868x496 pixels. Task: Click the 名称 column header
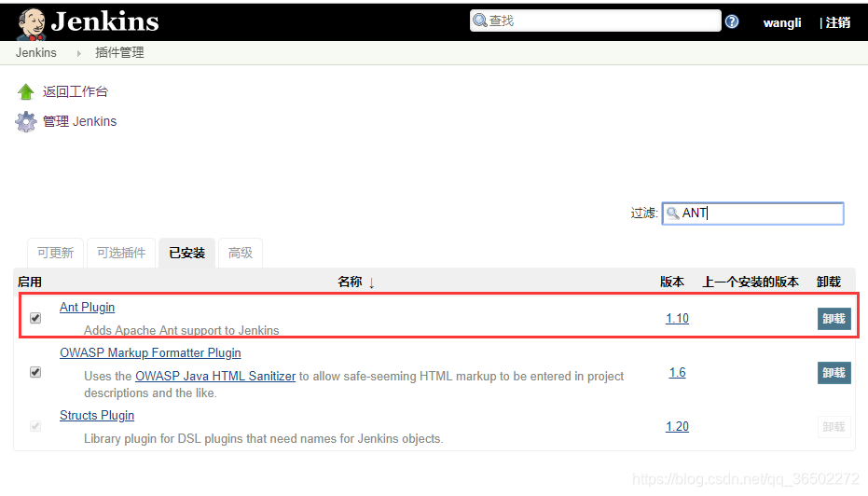tap(350, 282)
